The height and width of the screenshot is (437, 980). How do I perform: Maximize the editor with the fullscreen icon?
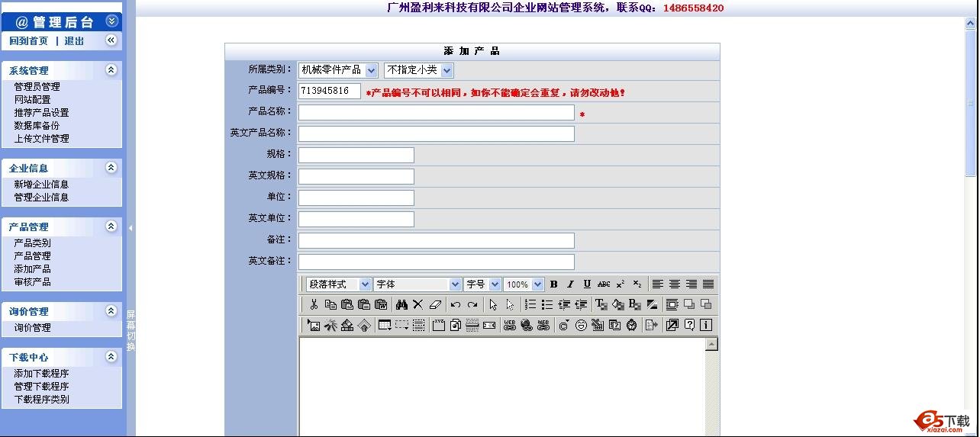[x=672, y=325]
